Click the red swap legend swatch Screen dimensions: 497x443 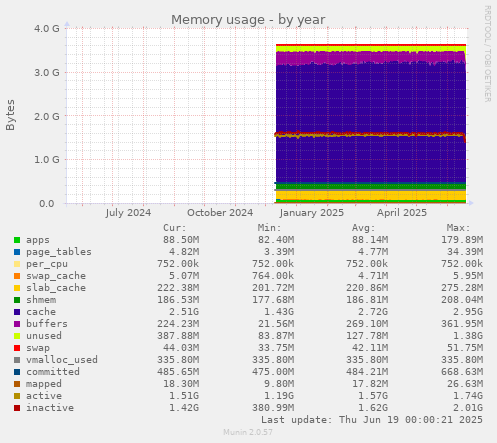pyautogui.click(x=17, y=348)
